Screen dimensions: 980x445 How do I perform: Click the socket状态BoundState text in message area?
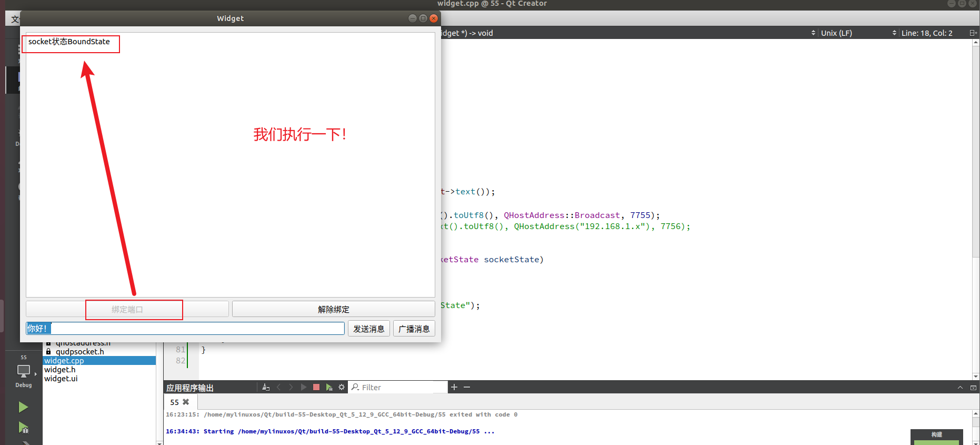coord(69,42)
